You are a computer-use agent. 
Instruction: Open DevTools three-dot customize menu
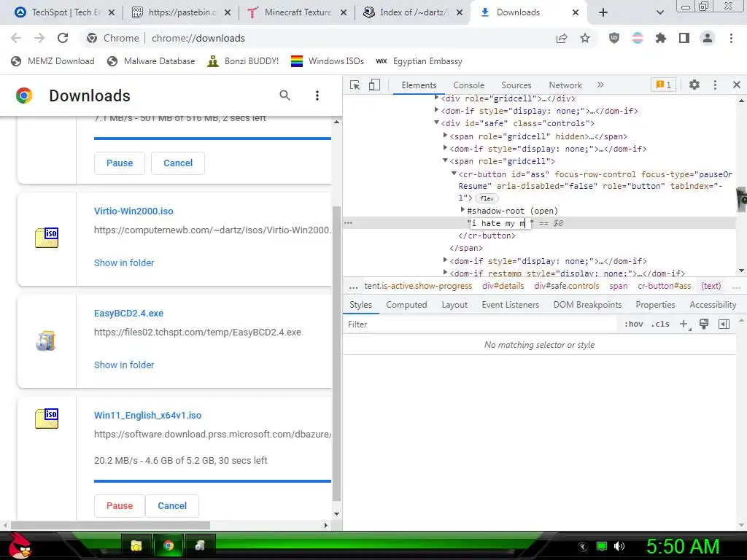click(x=715, y=85)
